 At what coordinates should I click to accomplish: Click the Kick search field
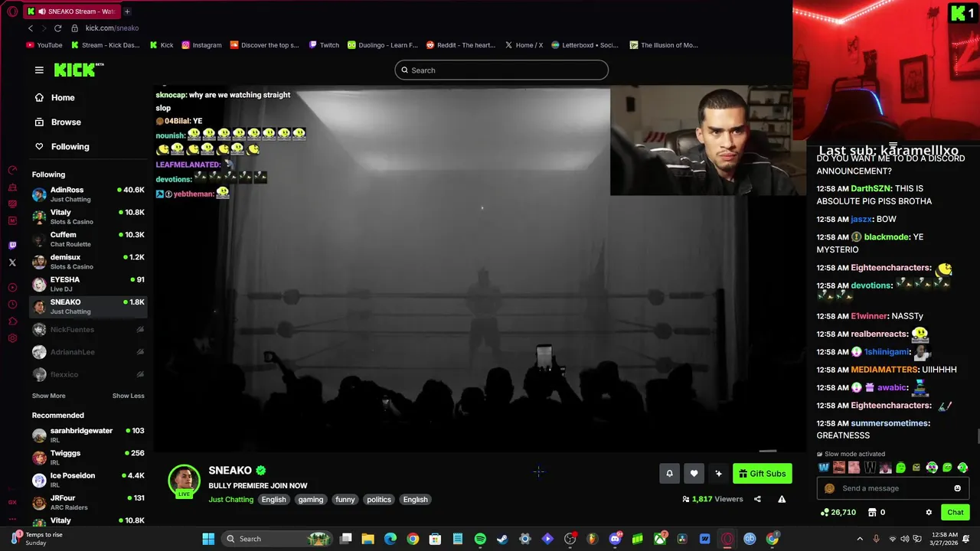tap(501, 70)
